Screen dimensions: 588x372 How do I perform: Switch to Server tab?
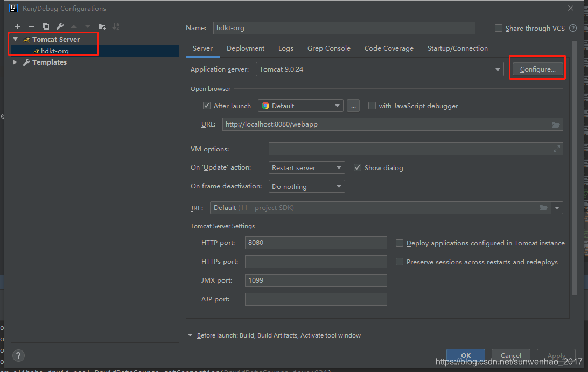[202, 48]
